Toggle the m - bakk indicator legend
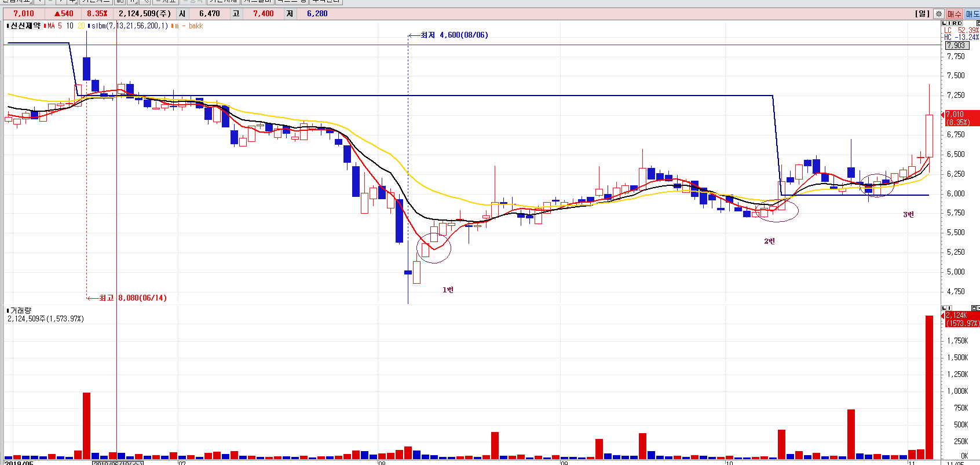 188,25
